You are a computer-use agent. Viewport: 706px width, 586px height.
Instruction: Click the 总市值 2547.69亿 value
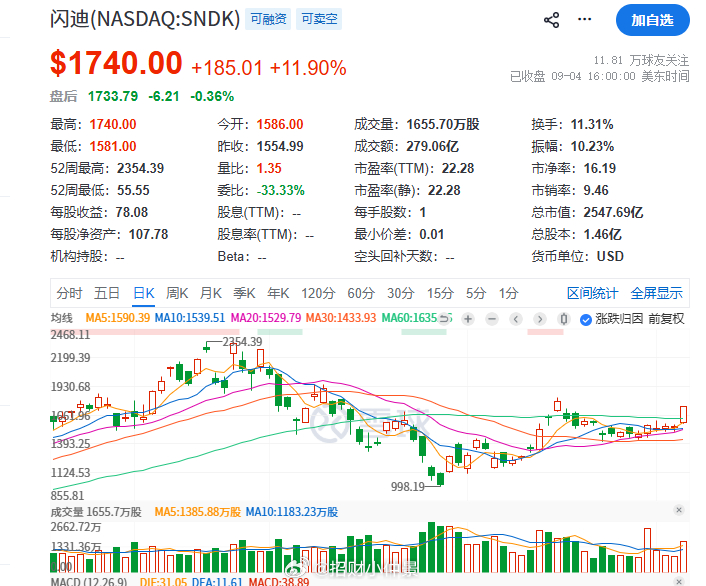point(613,212)
